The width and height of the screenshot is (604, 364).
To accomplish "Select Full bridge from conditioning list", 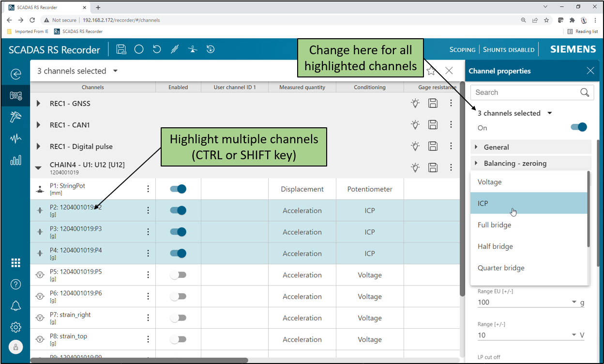I will (494, 225).
